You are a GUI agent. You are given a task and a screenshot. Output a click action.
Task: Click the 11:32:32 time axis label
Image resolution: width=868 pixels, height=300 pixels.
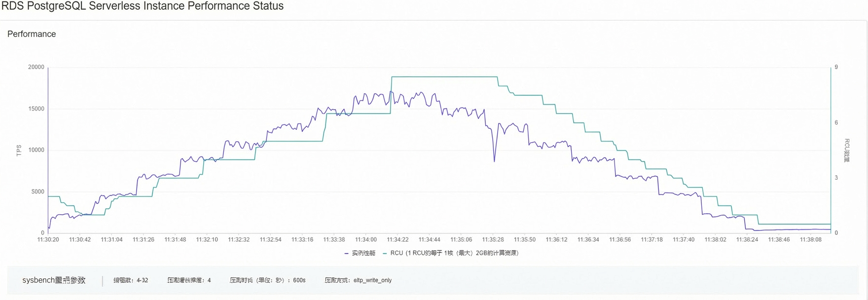click(x=239, y=240)
